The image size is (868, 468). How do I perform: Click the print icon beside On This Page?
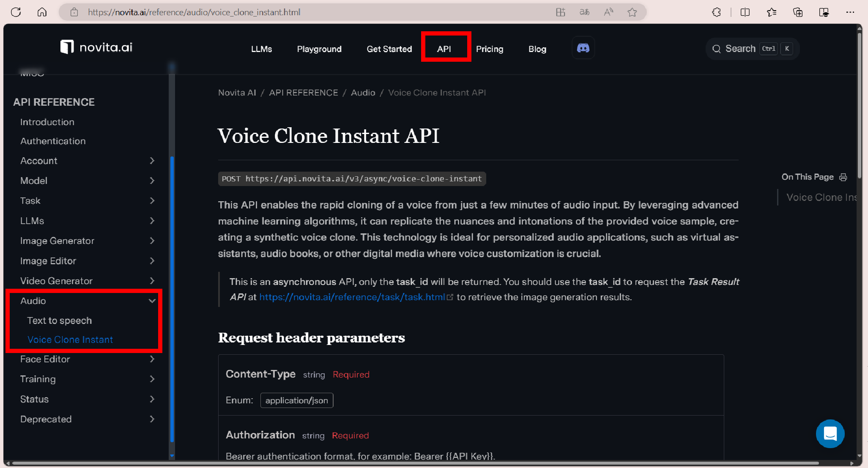[x=843, y=177]
